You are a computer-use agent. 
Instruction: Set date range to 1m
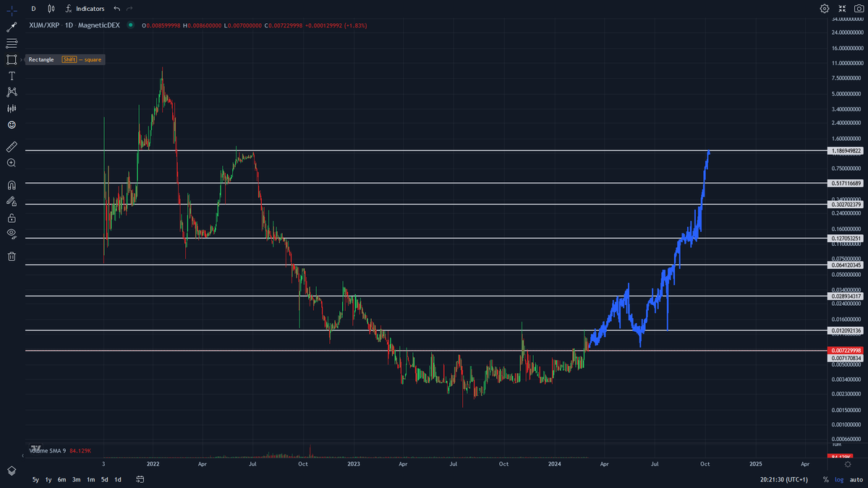(x=90, y=479)
